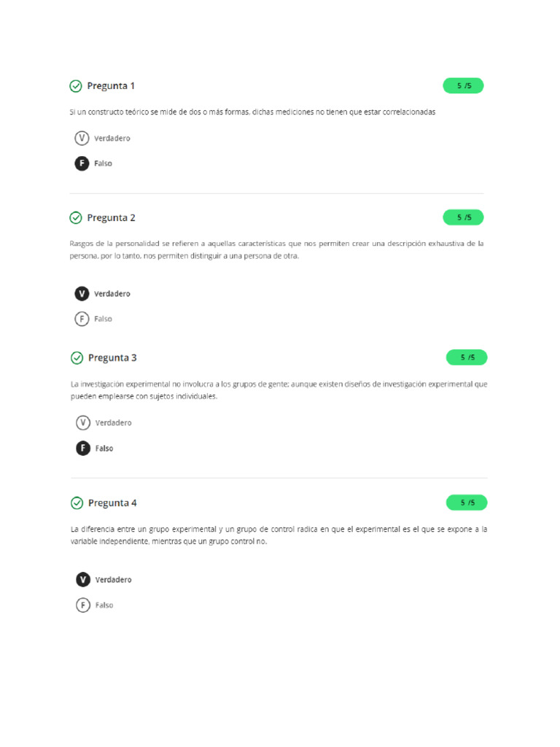Viewport: 560px width, 747px height.
Task: Mark Falso radio option for Pregunta 4
Action: tap(83, 605)
